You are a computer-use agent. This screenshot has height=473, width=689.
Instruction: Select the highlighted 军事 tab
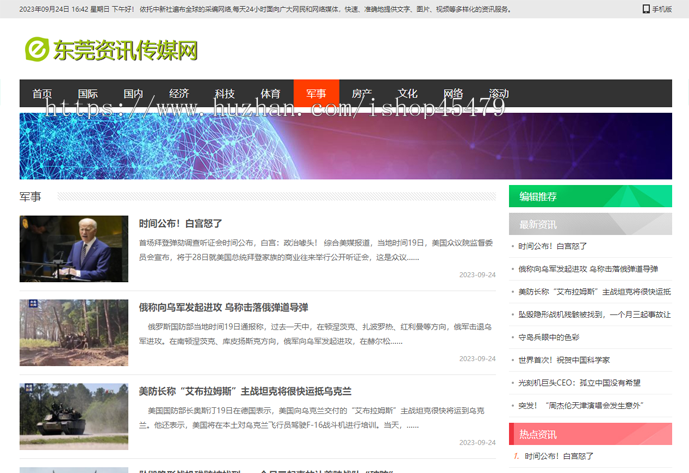tap(316, 93)
